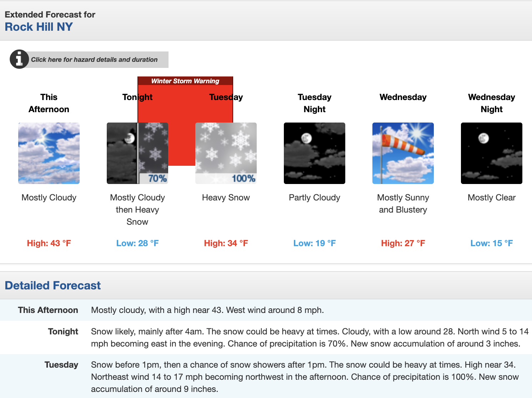This screenshot has width=532, height=398.
Task: Click the Winter Storm Warning title text
Action: [x=185, y=81]
